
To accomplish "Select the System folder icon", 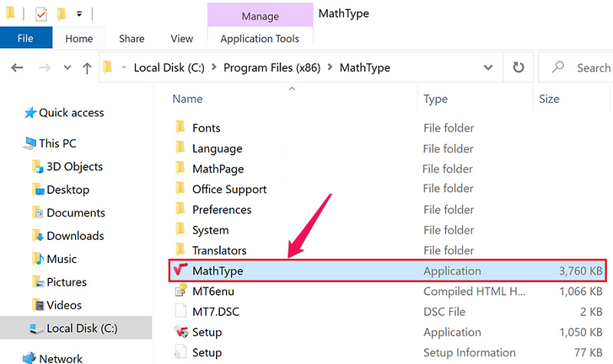I will [x=180, y=228].
